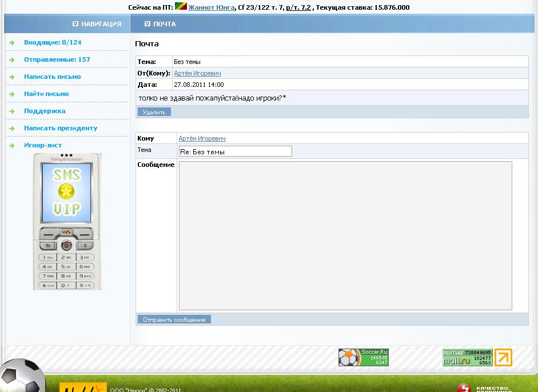Screen dimensions: 538x392
Task: Click the SMS VIP phone banner
Action: coord(67,222)
